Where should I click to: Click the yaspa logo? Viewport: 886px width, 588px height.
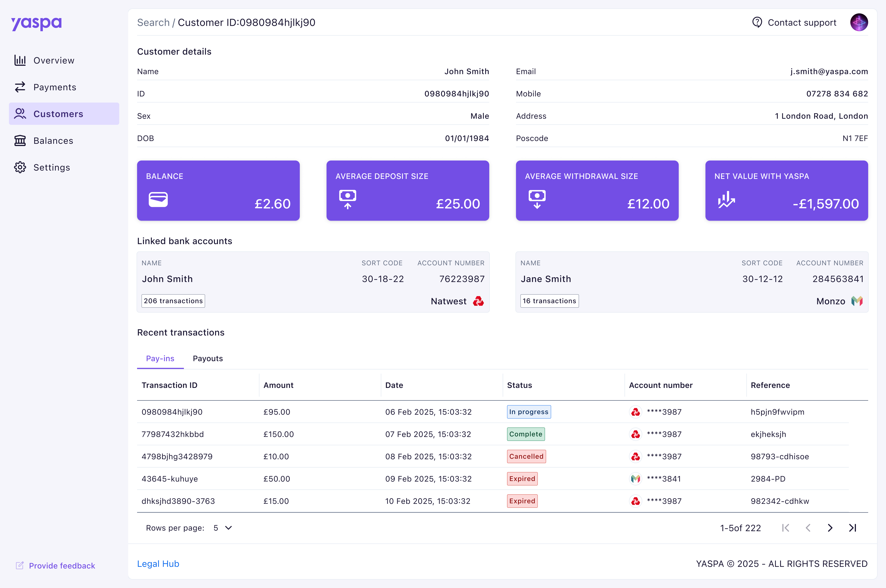click(x=36, y=23)
